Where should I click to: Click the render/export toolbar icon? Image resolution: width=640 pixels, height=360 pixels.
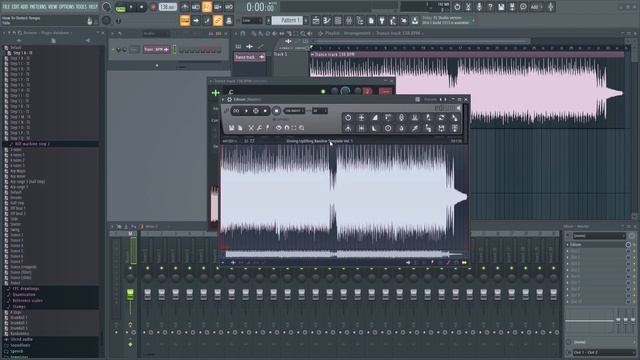[x=512, y=7]
